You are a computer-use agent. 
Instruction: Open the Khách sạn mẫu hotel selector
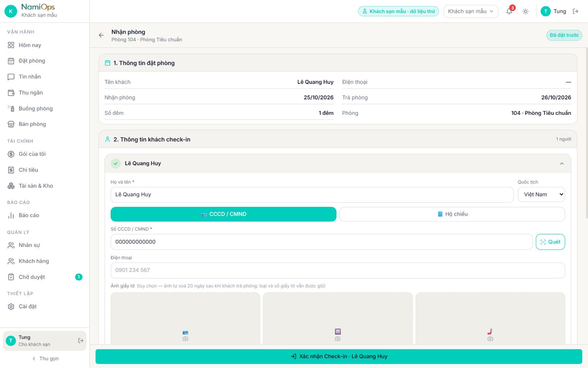471,11
